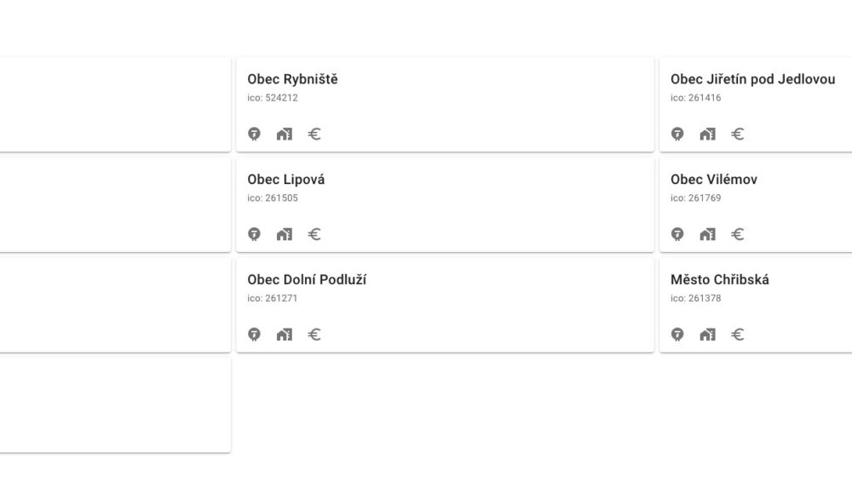Open the Město Chřibská title
Viewport: 852px width, 504px height.
click(x=719, y=279)
